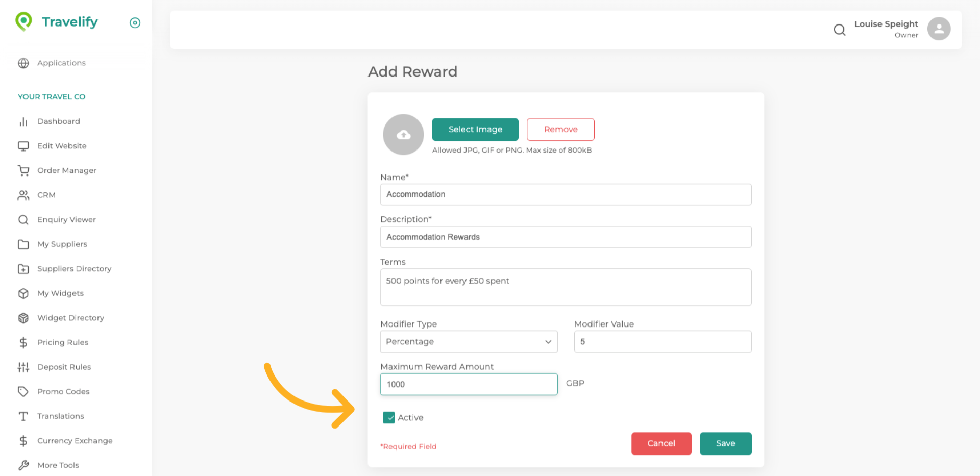The width and height of the screenshot is (980, 476).
Task: Click the Applications globe icon
Action: point(23,63)
